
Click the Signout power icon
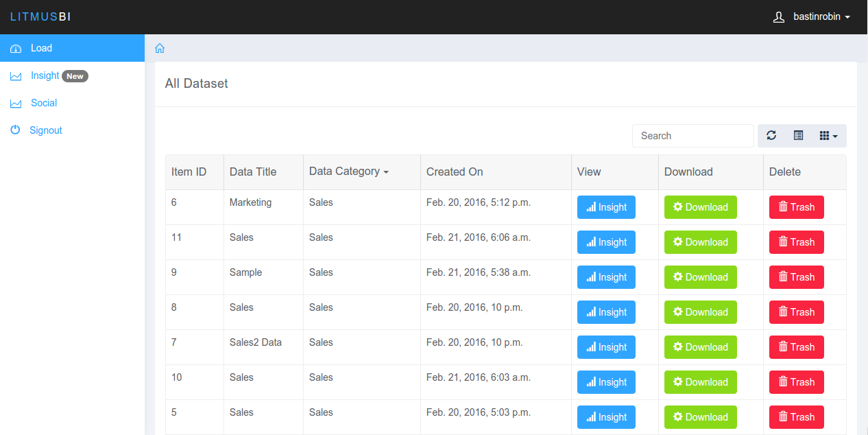pos(15,130)
